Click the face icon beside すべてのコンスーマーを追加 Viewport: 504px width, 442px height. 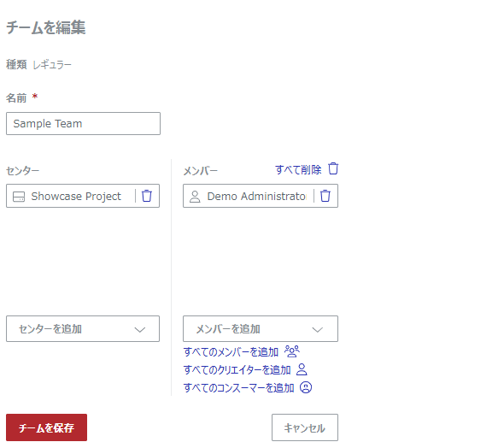(306, 387)
